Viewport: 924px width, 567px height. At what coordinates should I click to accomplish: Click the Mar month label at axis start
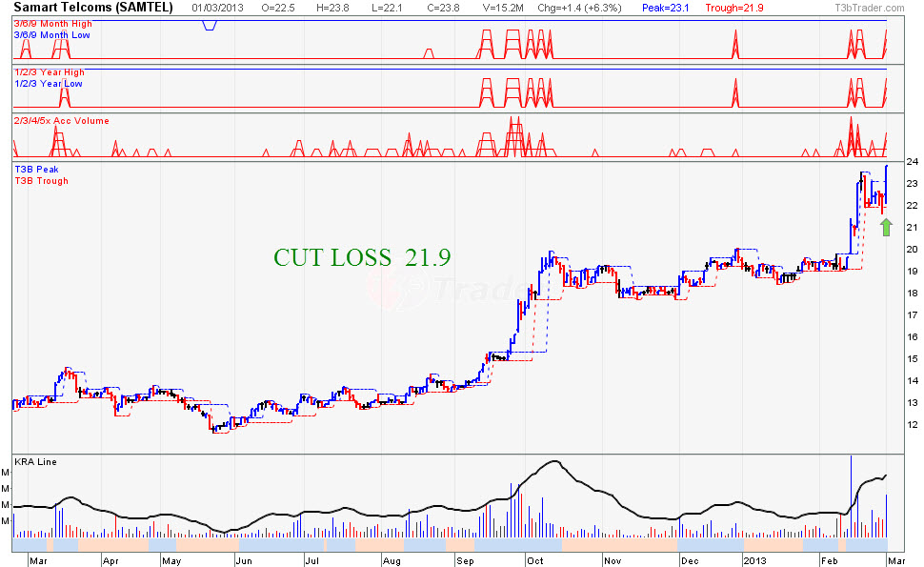(x=38, y=560)
